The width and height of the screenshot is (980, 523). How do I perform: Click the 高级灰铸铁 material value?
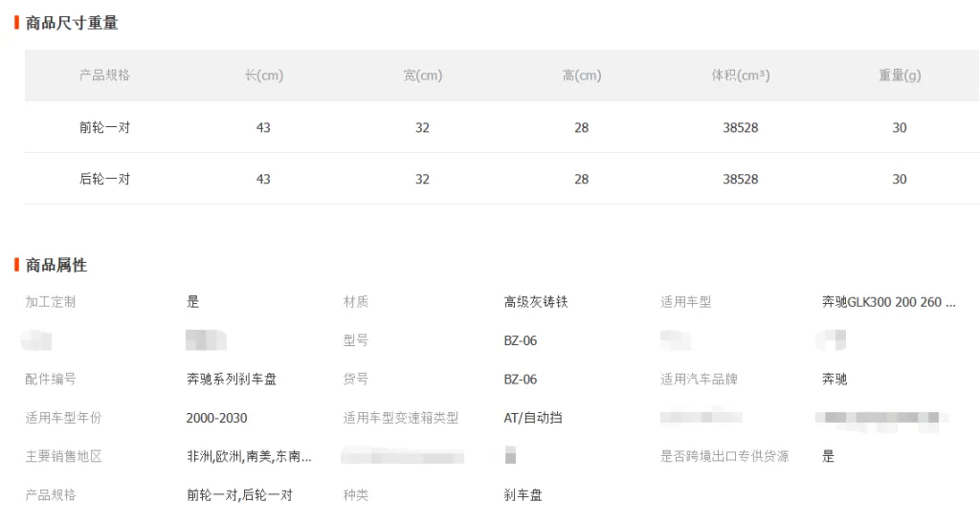coord(536,302)
